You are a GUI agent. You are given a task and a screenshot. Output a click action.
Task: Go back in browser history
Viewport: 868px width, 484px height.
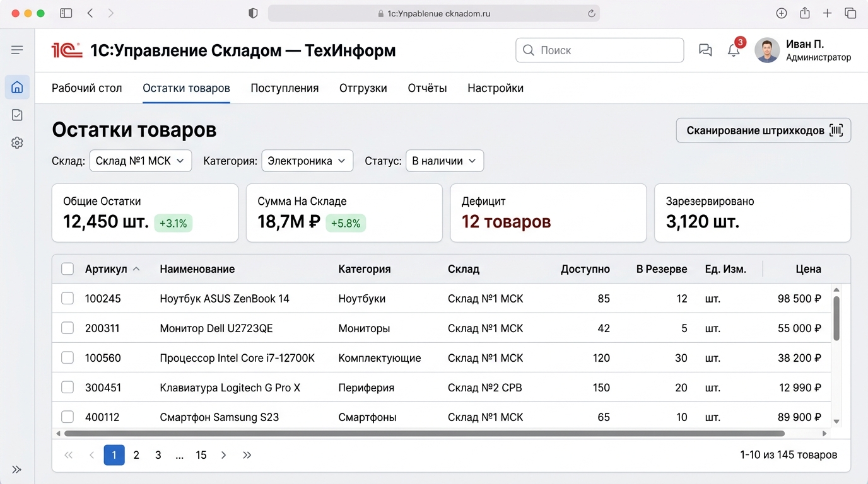(x=90, y=13)
